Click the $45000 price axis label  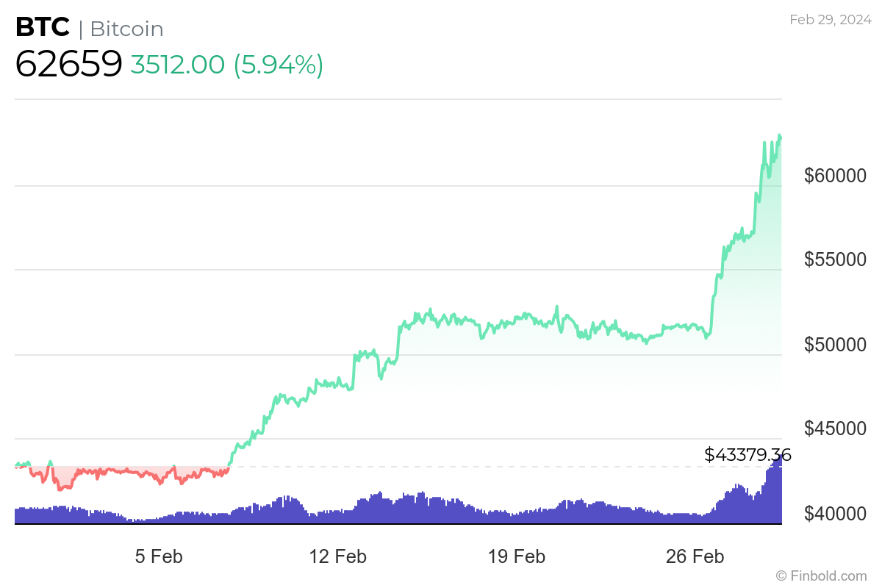(x=834, y=429)
